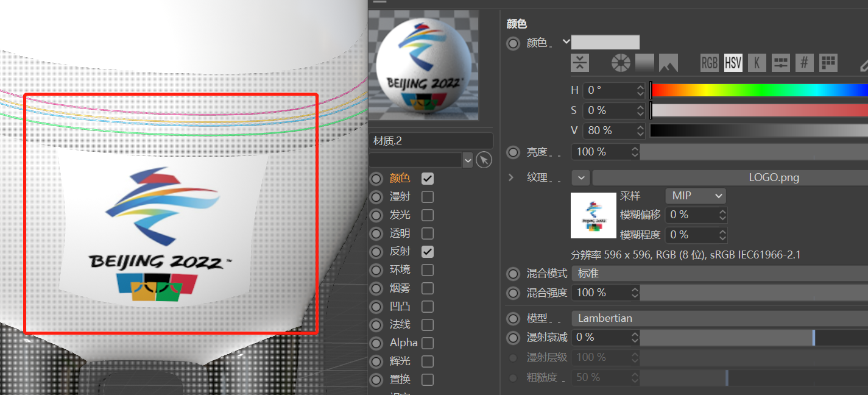The height and width of the screenshot is (395, 868).
Task: Click the keyframe dot beside 模型
Action: [x=513, y=318]
